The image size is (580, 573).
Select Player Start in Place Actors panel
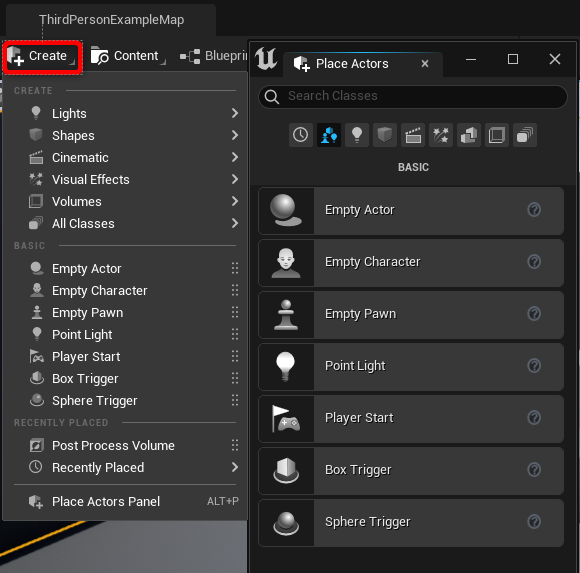[x=411, y=419]
